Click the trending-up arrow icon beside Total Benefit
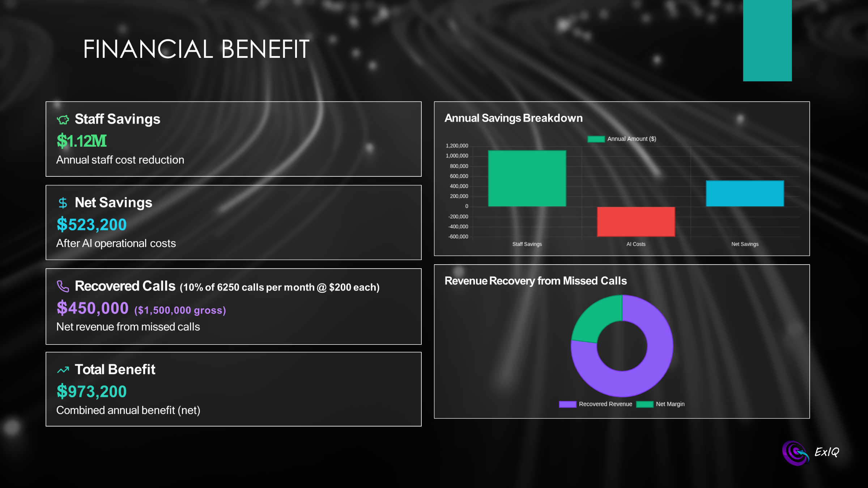This screenshot has width=868, height=488. click(x=63, y=370)
